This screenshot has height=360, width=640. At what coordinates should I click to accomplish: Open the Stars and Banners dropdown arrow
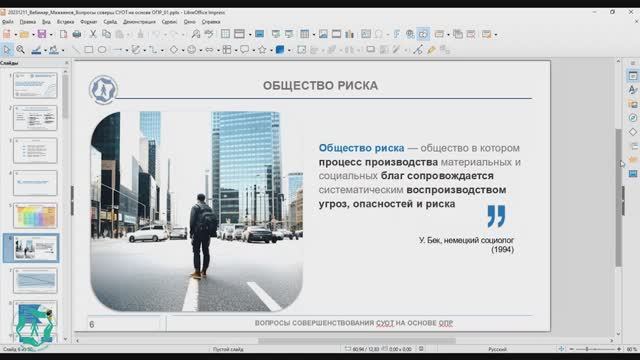click(271, 50)
